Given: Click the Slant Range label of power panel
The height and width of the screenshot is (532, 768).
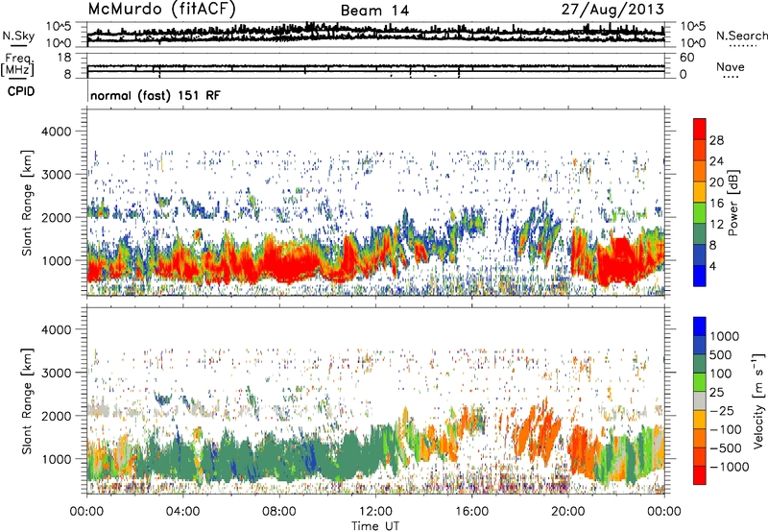Looking at the screenshot, I should [27, 203].
